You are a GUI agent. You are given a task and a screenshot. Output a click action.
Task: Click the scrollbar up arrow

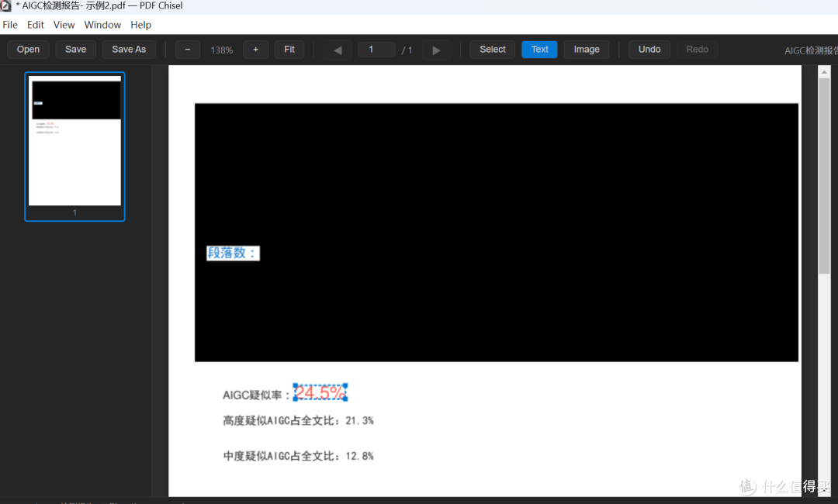[824, 72]
